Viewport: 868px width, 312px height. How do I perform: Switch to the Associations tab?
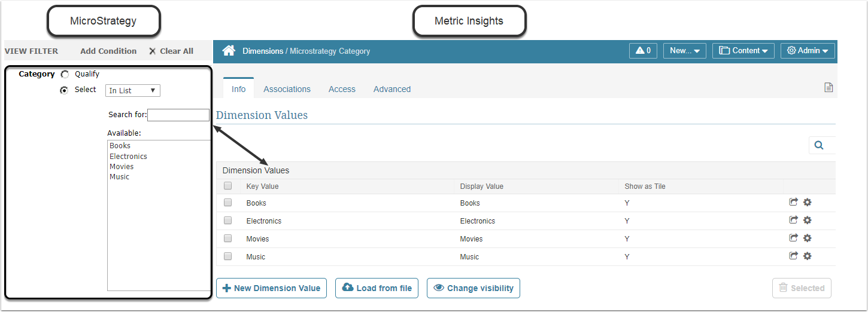coord(287,89)
